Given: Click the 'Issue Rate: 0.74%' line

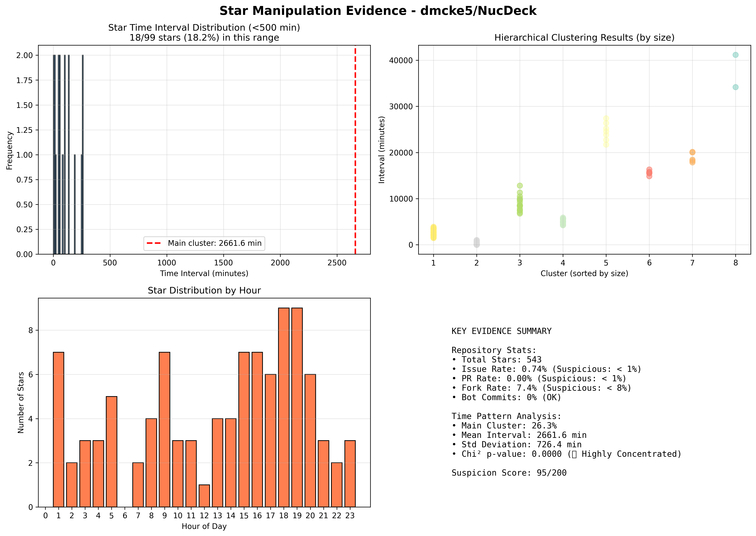Looking at the screenshot, I should pos(547,369).
